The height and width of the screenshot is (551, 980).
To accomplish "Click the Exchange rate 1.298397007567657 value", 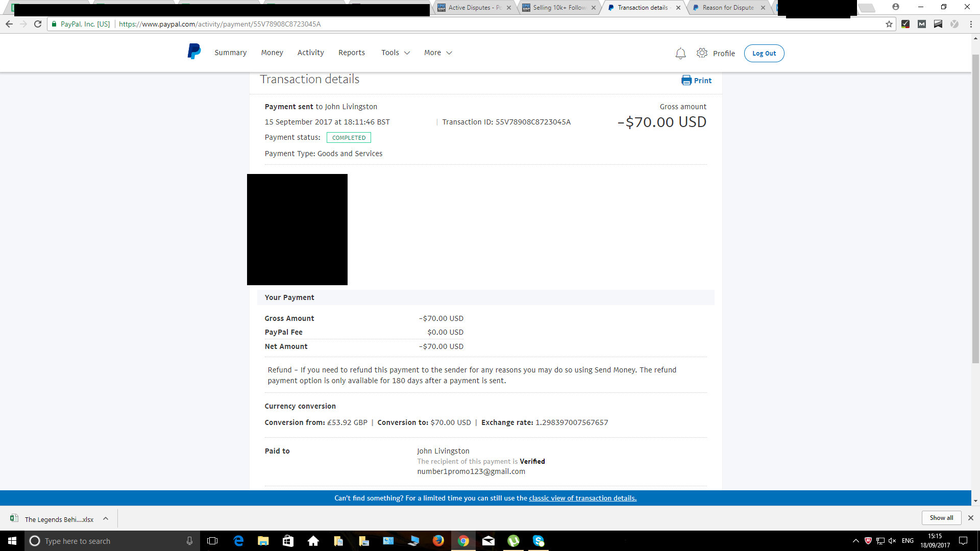I will click(x=572, y=422).
